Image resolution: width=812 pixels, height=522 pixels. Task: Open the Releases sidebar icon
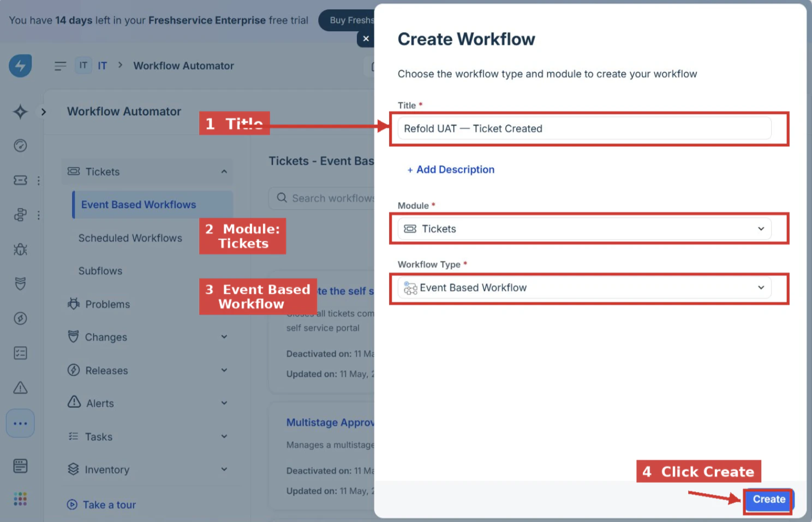tap(20, 318)
